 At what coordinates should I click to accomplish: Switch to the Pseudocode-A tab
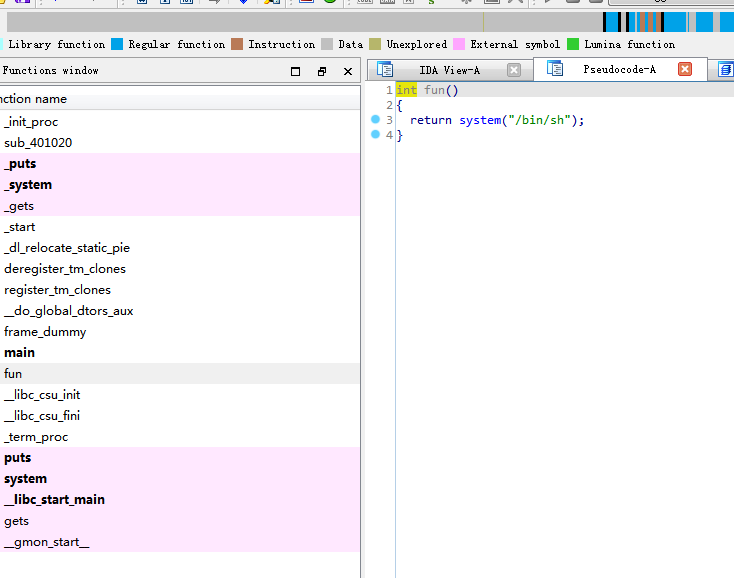(619, 69)
